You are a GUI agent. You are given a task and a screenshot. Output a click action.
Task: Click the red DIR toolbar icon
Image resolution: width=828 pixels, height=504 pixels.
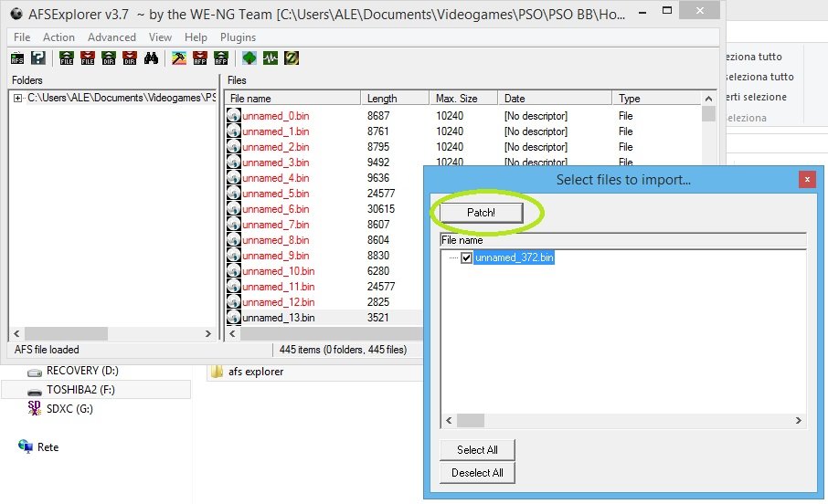pyautogui.click(x=130, y=58)
